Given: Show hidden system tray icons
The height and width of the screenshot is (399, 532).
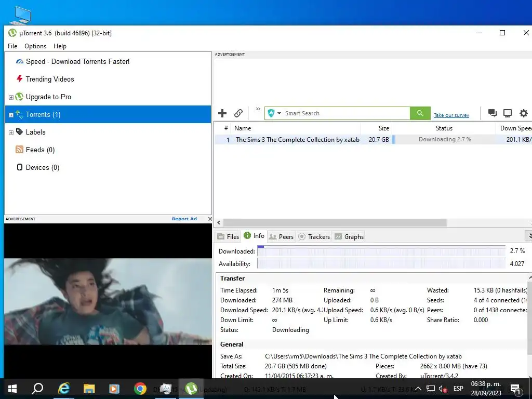Looking at the screenshot, I should (418, 389).
